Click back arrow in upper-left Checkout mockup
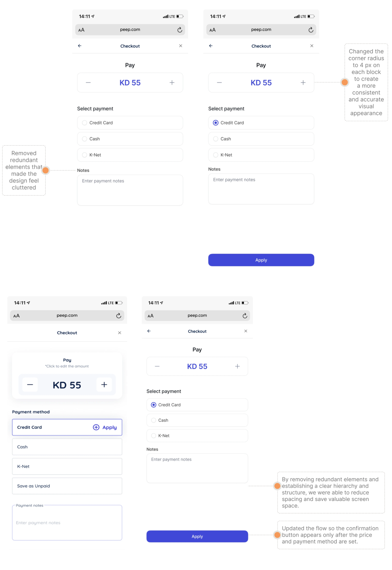The height and width of the screenshot is (570, 392). click(80, 46)
